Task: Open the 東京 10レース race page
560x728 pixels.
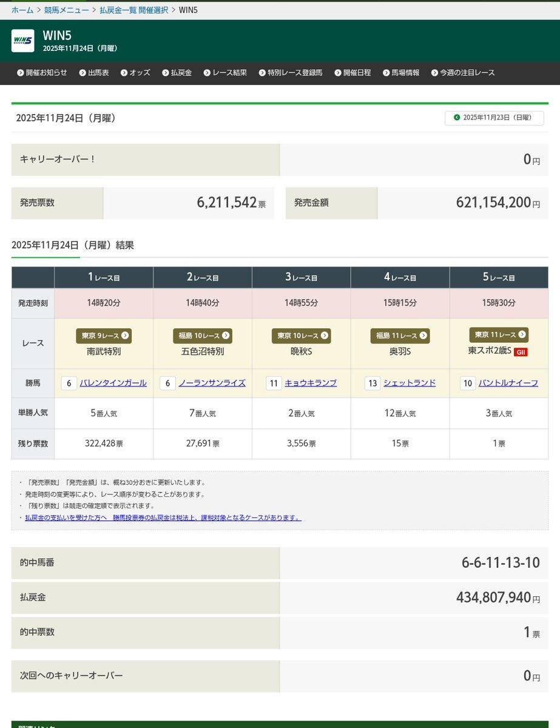Action: (302, 335)
